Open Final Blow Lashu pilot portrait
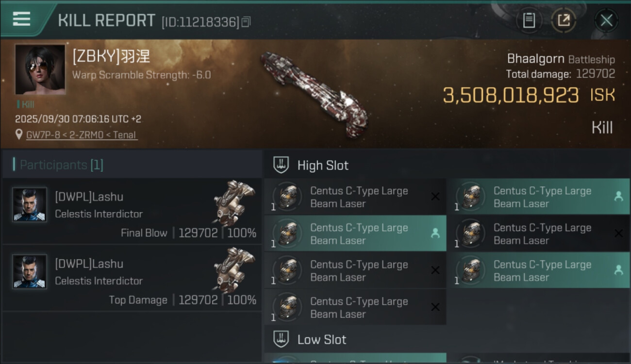Viewport: 631px width, 364px height. click(x=30, y=205)
